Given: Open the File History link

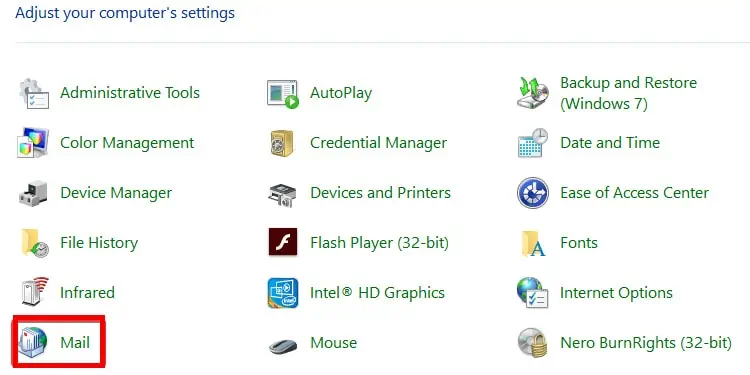Looking at the screenshot, I should pos(99,243).
